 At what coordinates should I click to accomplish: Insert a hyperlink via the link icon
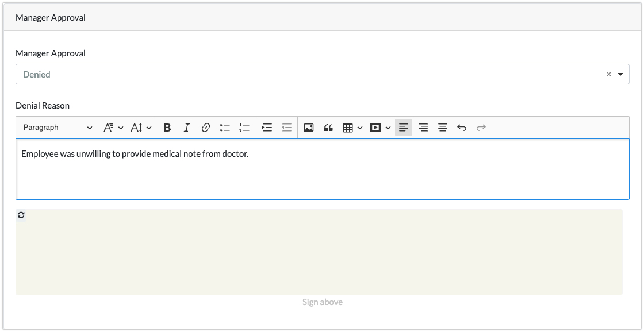coord(206,128)
